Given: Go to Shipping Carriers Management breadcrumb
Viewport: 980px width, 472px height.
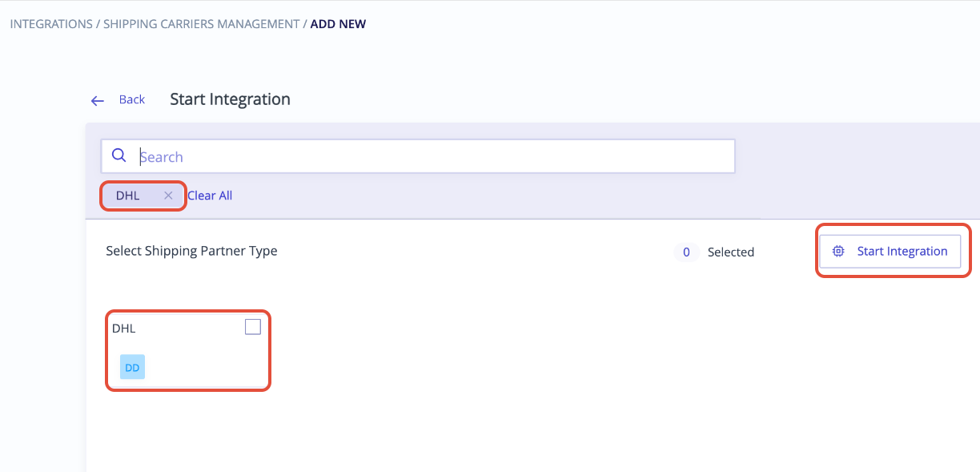Looking at the screenshot, I should point(201,24).
